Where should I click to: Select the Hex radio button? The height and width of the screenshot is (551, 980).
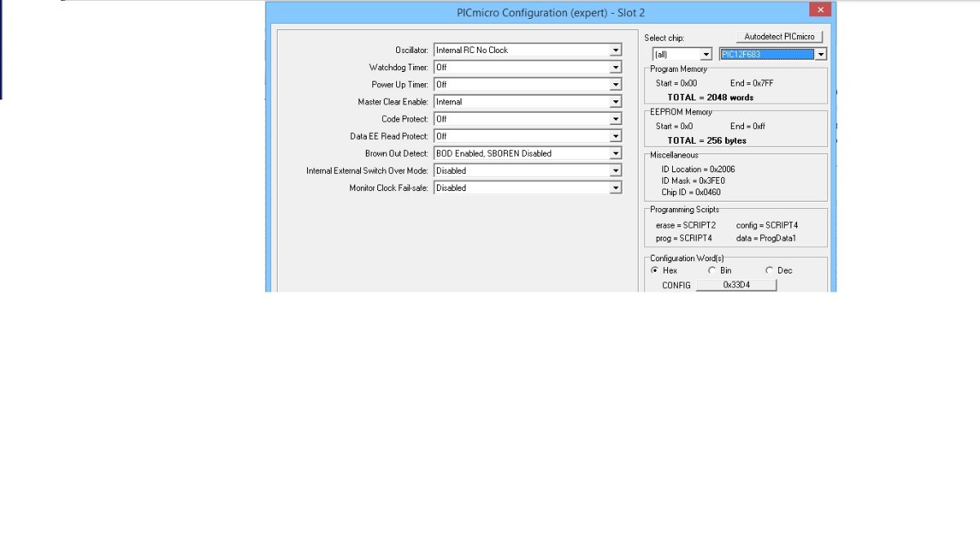tap(655, 270)
